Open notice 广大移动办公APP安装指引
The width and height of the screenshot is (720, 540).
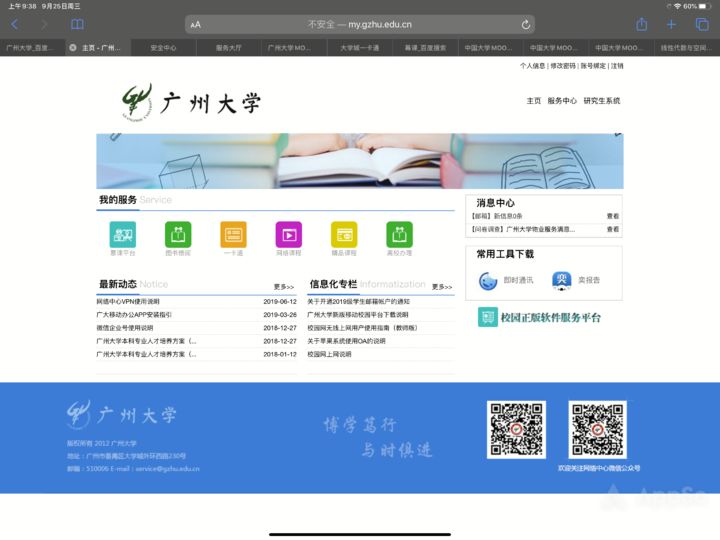(x=134, y=315)
